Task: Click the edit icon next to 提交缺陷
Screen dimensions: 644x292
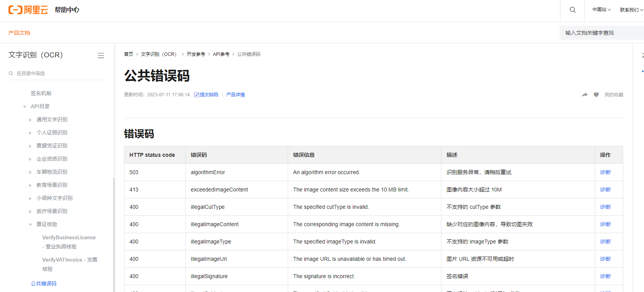Action: pyautogui.click(x=196, y=95)
